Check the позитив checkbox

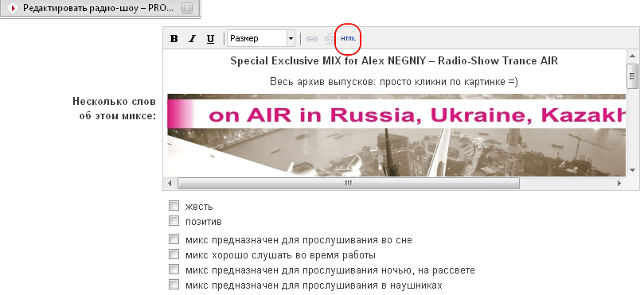(x=174, y=221)
